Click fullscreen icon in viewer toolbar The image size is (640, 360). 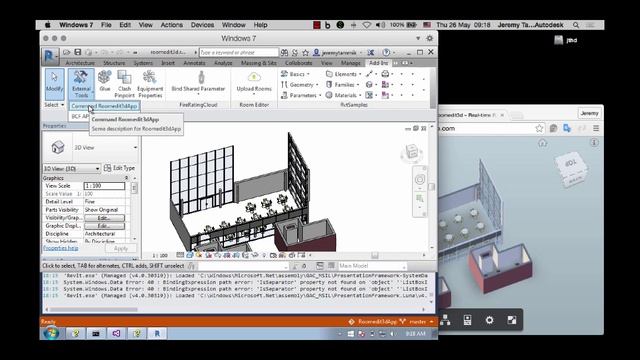[x=511, y=320]
